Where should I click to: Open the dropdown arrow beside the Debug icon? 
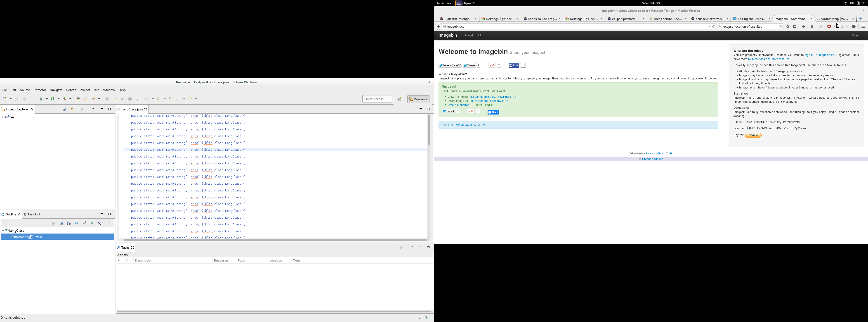click(x=47, y=99)
